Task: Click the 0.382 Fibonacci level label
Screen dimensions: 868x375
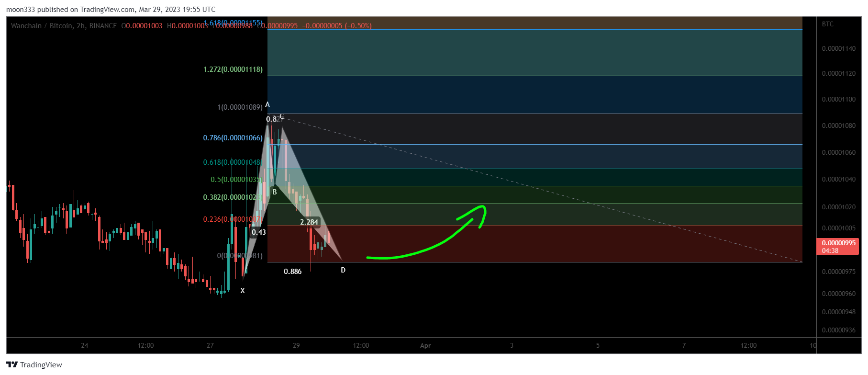Action: point(233,197)
